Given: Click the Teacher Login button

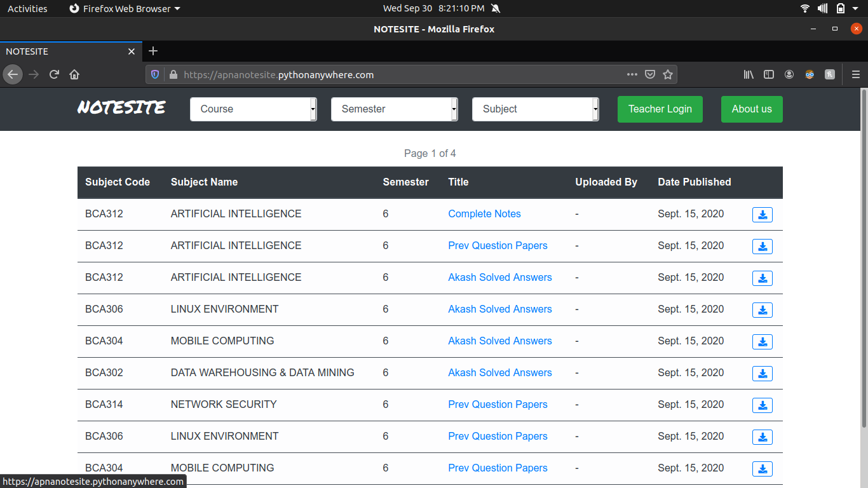Looking at the screenshot, I should (660, 109).
